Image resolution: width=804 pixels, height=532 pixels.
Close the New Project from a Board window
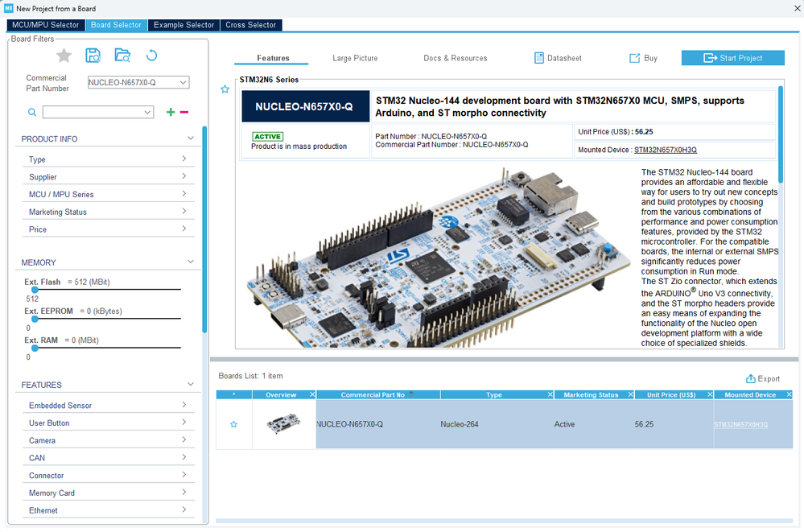pyautogui.click(x=797, y=8)
